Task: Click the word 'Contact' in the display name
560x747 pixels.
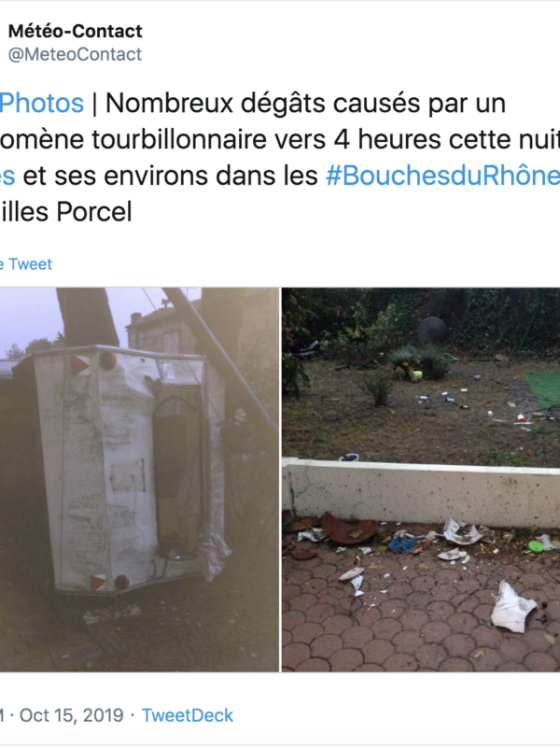Action: click(106, 32)
